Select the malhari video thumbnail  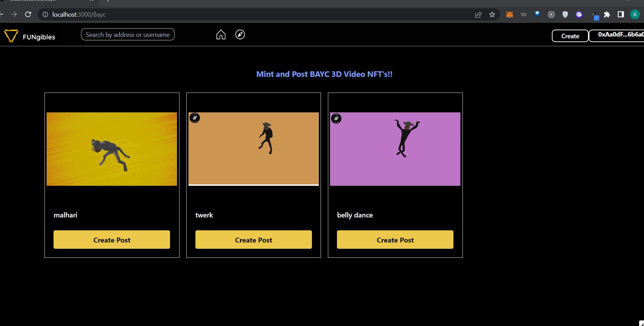[x=112, y=149]
